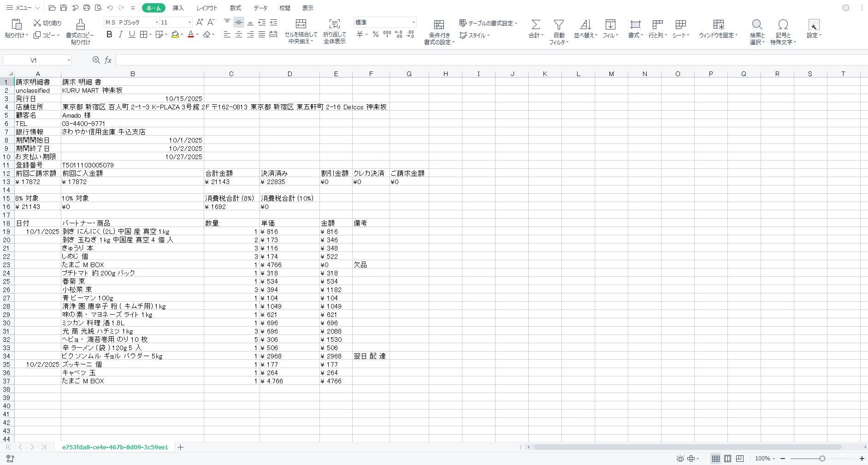The image size is (868, 465).
Task: Open file using the folder icon
Action: coord(52,8)
